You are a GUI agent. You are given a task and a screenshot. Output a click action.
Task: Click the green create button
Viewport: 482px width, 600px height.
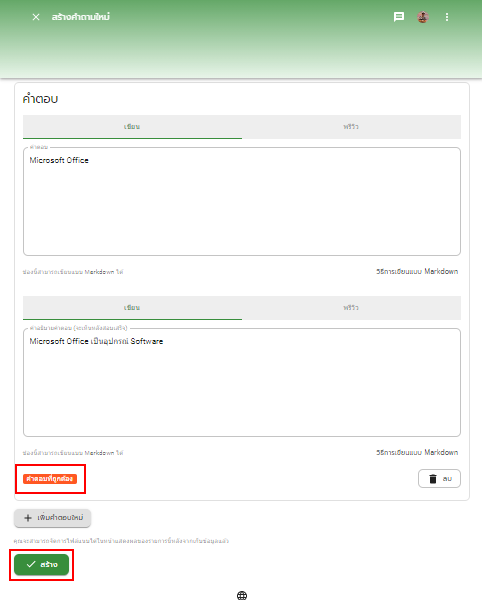coord(41,564)
